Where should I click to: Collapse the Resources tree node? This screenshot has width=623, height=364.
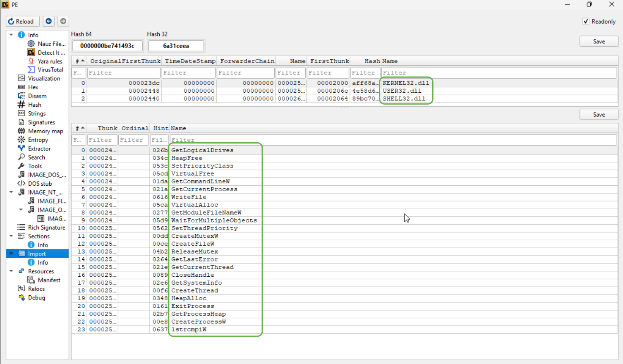[x=11, y=271]
